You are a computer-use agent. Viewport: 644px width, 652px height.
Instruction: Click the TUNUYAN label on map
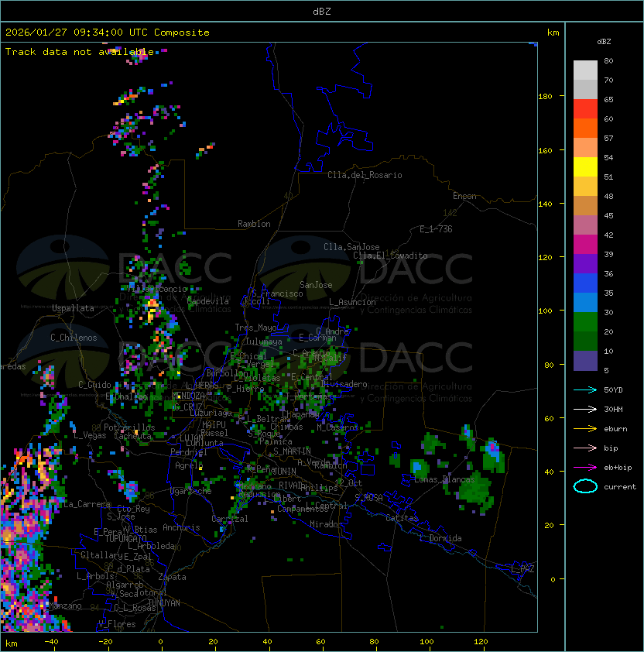click(x=164, y=602)
